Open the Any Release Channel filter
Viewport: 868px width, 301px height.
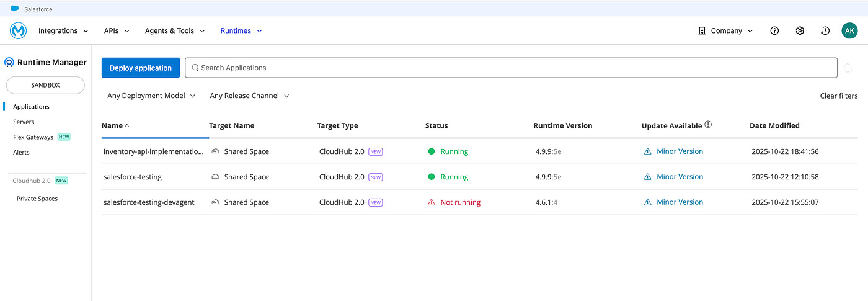pyautogui.click(x=249, y=96)
